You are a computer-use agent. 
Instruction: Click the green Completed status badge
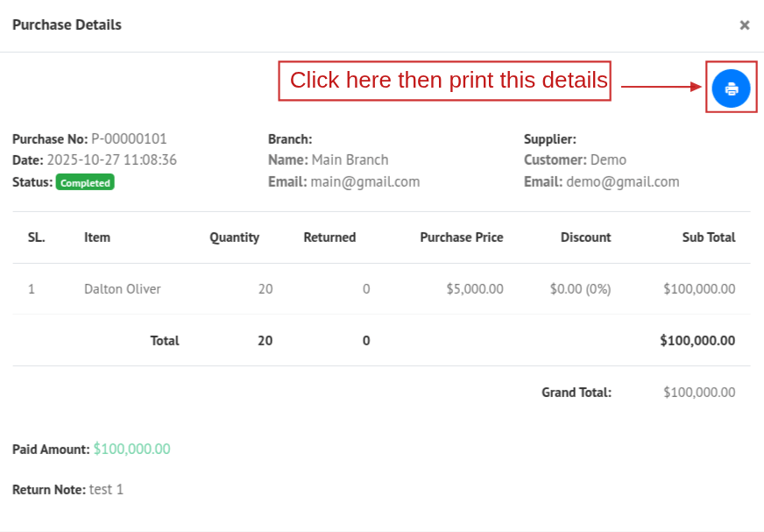coord(85,183)
